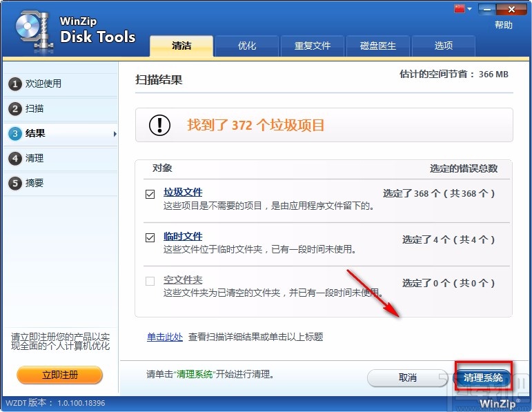Open the 帮助 help link
The image size is (532, 412).
pyautogui.click(x=503, y=25)
